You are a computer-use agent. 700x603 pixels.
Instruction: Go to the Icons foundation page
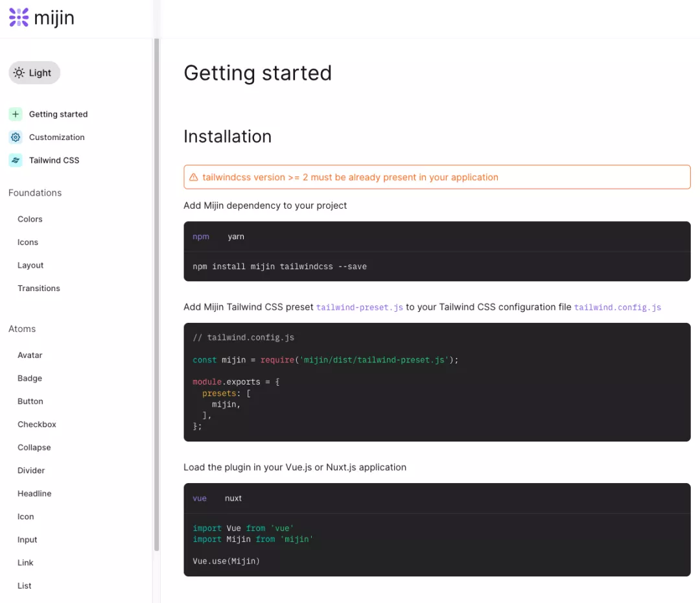click(28, 242)
